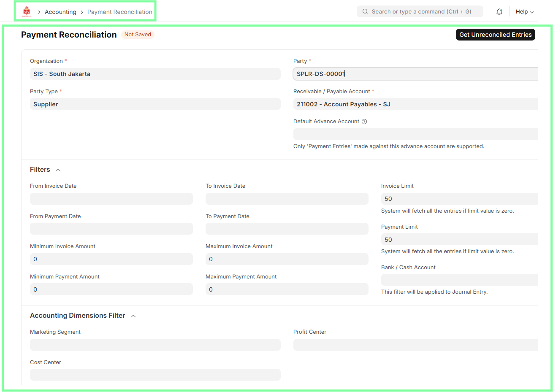Open the Help dropdown menu
Image resolution: width=553 pixels, height=392 pixels.
[x=524, y=11]
